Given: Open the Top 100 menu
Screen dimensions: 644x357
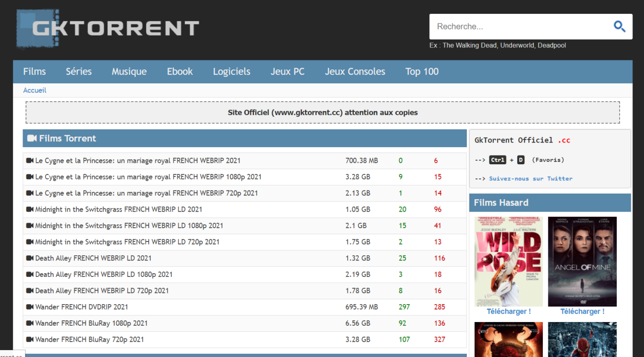Looking at the screenshot, I should (422, 71).
